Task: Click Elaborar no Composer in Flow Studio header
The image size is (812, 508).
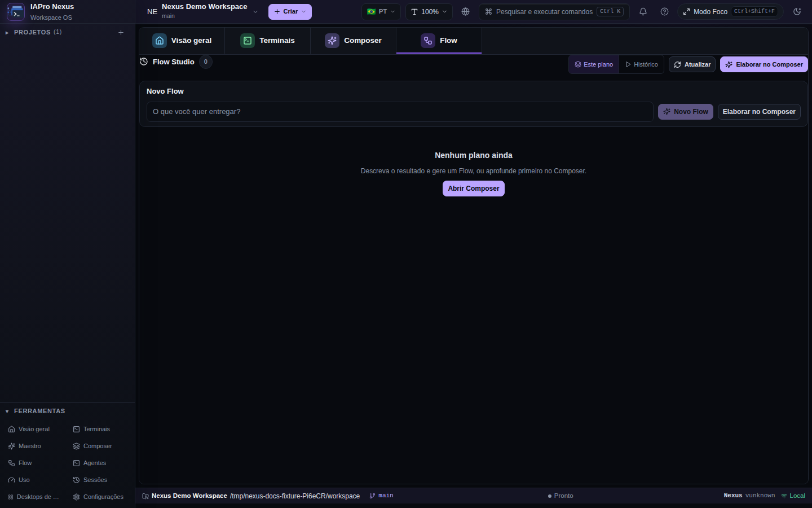Action: [x=764, y=64]
